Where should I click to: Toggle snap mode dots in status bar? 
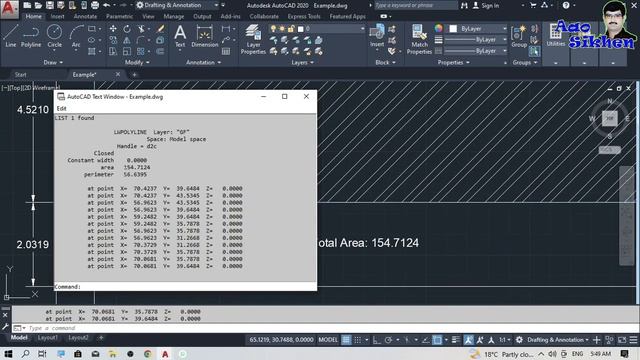(358, 340)
